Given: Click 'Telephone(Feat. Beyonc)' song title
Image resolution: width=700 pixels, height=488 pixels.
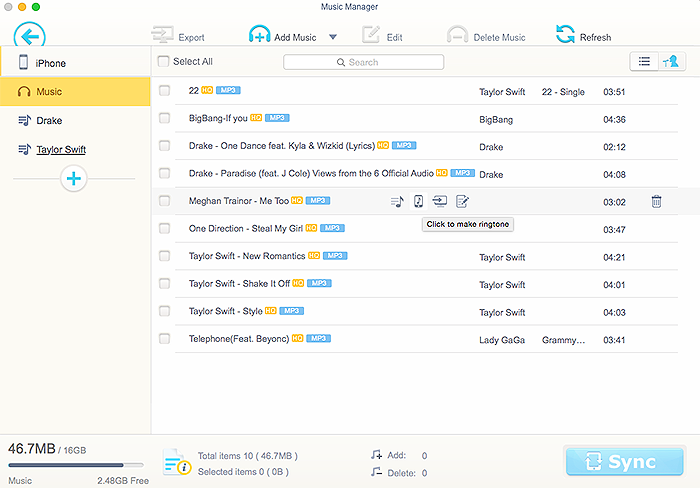Looking at the screenshot, I should [x=239, y=339].
